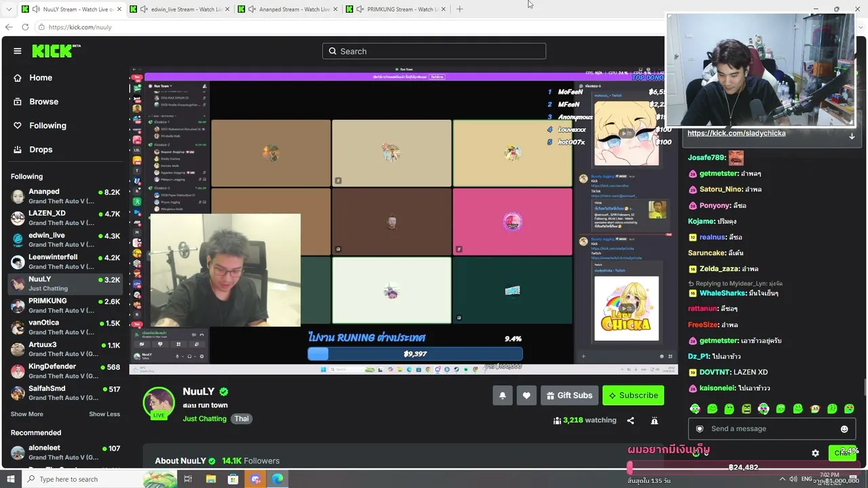Open LAZEN_XD channel in Following list
This screenshot has height=488, width=868.
66,218
